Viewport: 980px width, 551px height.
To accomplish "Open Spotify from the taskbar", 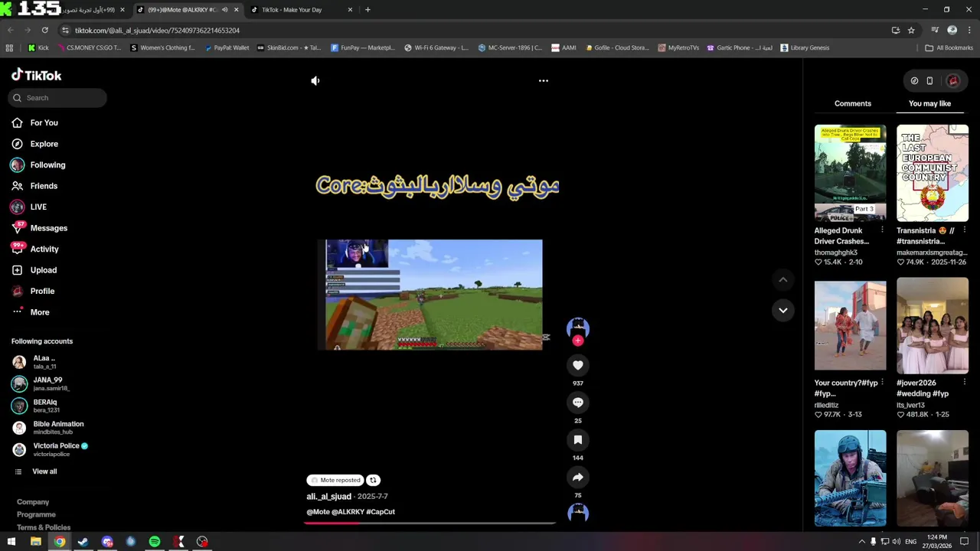I will (x=155, y=542).
